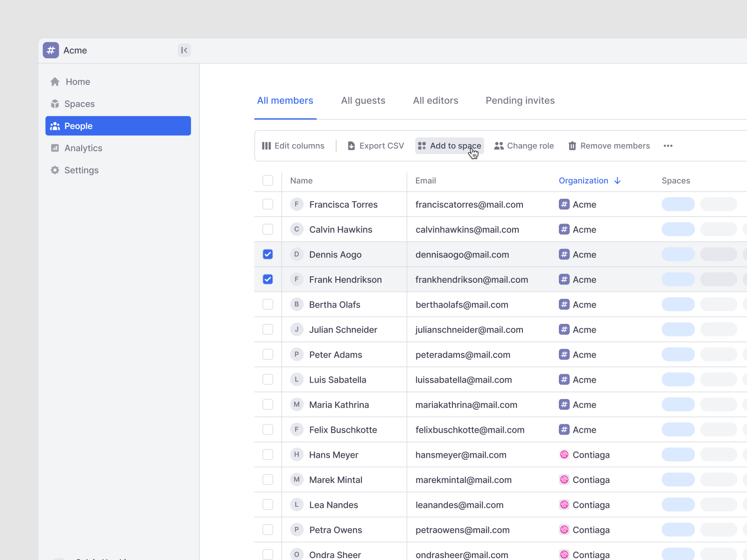The image size is (747, 560).
Task: Open the Pending invites tab
Action: 520,101
